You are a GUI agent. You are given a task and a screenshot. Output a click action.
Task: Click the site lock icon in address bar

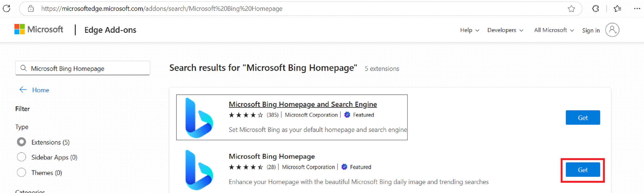coord(31,9)
